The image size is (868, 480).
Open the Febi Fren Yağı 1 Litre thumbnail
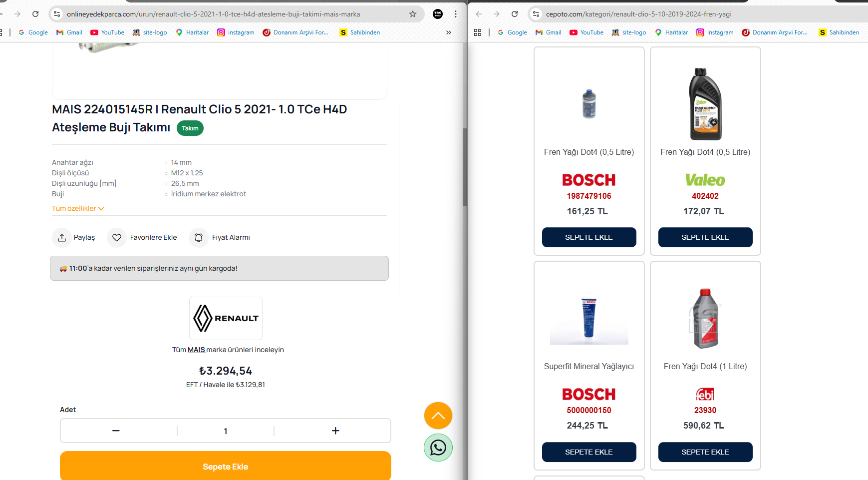click(705, 318)
